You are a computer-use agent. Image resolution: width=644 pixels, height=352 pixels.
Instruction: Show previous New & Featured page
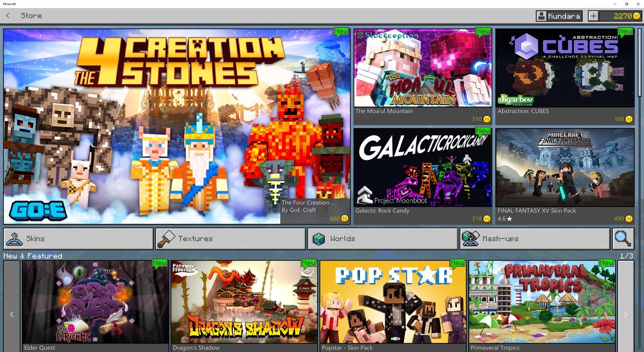12,314
